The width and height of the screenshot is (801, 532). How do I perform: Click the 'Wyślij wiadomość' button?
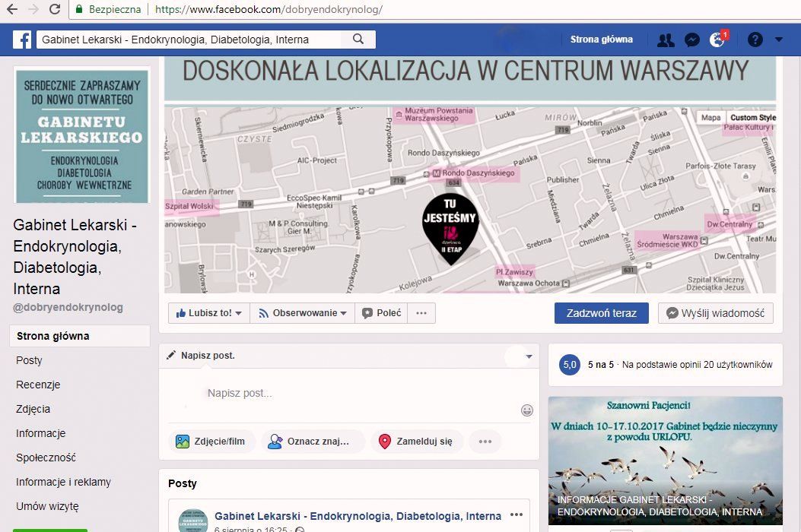pyautogui.click(x=715, y=313)
